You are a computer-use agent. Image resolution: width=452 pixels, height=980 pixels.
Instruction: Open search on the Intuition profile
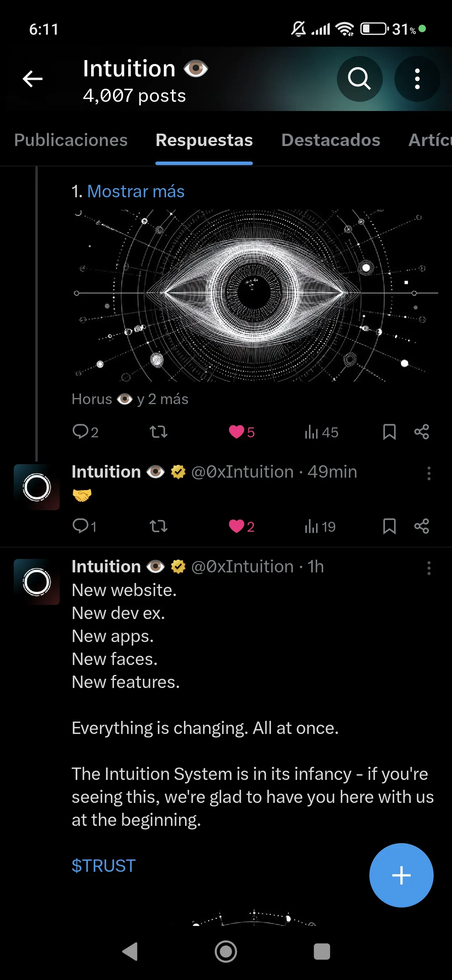point(359,79)
